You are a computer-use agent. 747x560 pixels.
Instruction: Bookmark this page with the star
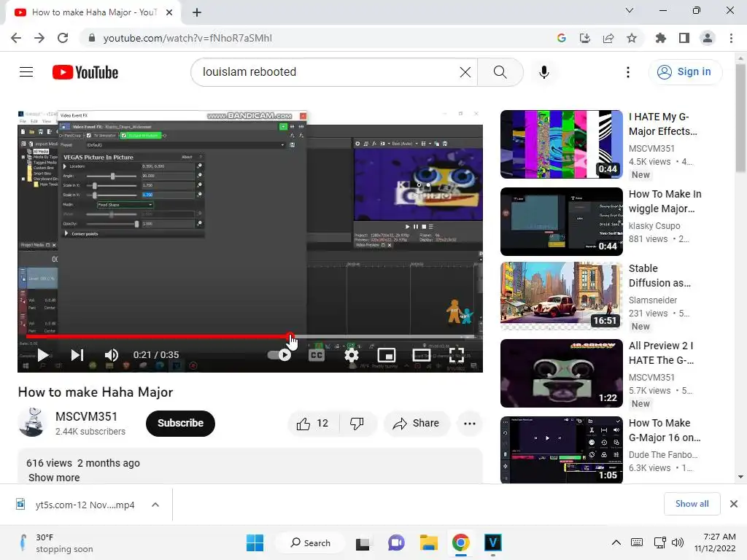[632, 38]
